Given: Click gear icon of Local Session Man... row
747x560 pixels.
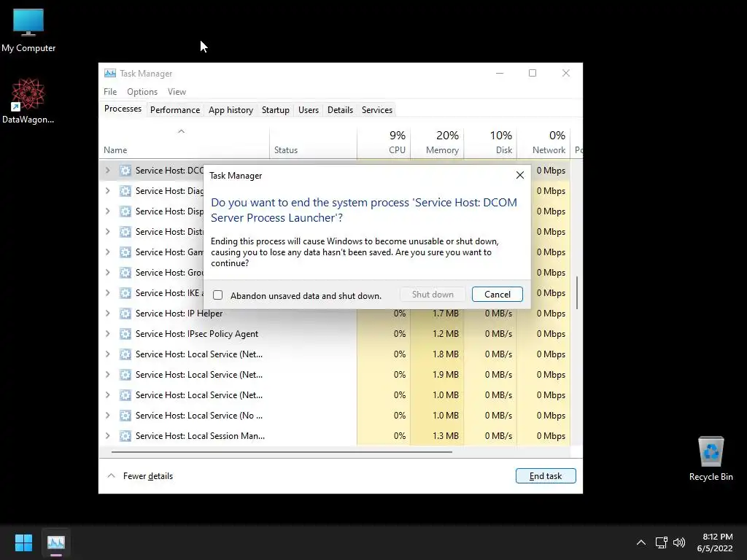Looking at the screenshot, I should tap(125, 436).
